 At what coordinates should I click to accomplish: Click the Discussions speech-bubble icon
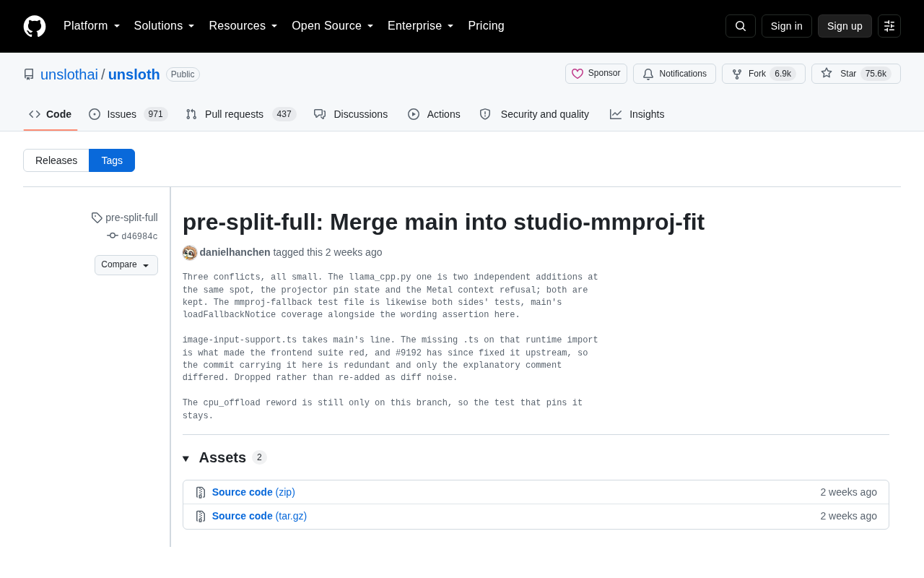tap(320, 114)
